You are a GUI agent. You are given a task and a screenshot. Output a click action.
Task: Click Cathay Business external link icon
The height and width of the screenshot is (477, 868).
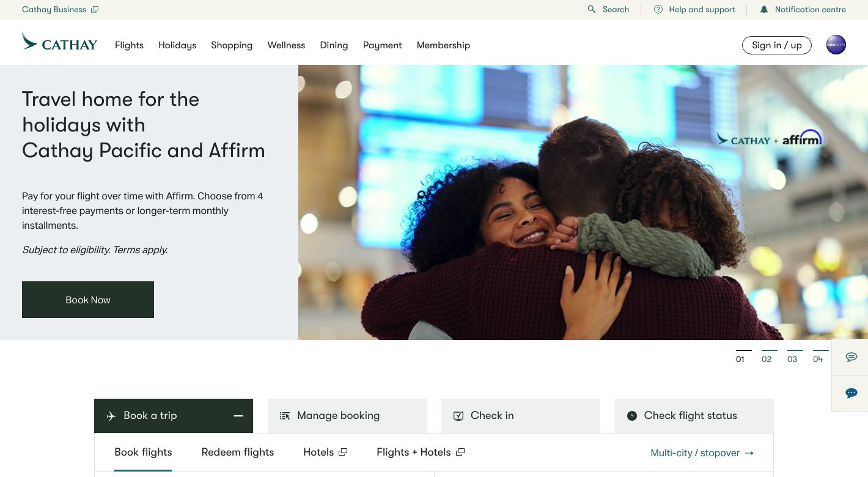point(95,9)
